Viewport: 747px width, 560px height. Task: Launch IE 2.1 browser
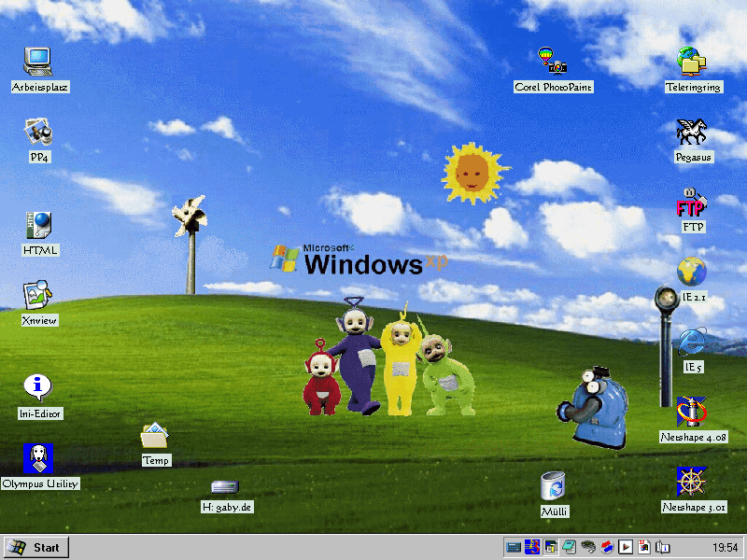coord(692,272)
